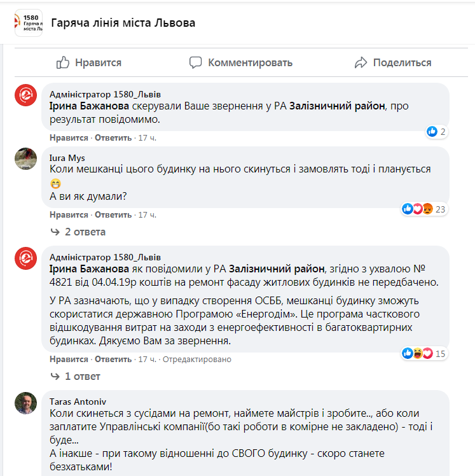Like Iura Mys's comment via Нравится

point(69,215)
